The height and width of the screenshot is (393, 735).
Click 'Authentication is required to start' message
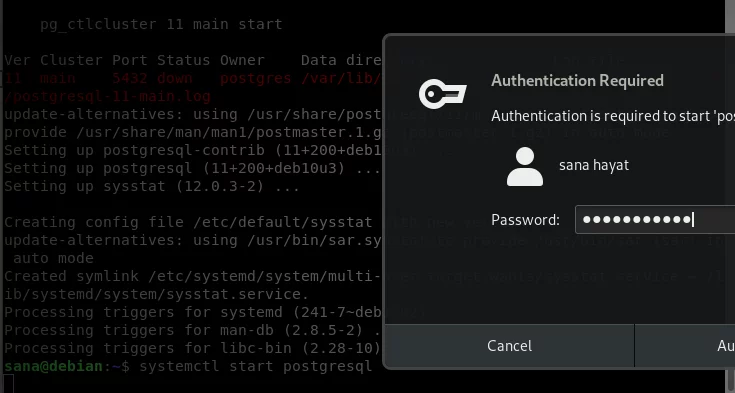pyautogui.click(x=613, y=116)
